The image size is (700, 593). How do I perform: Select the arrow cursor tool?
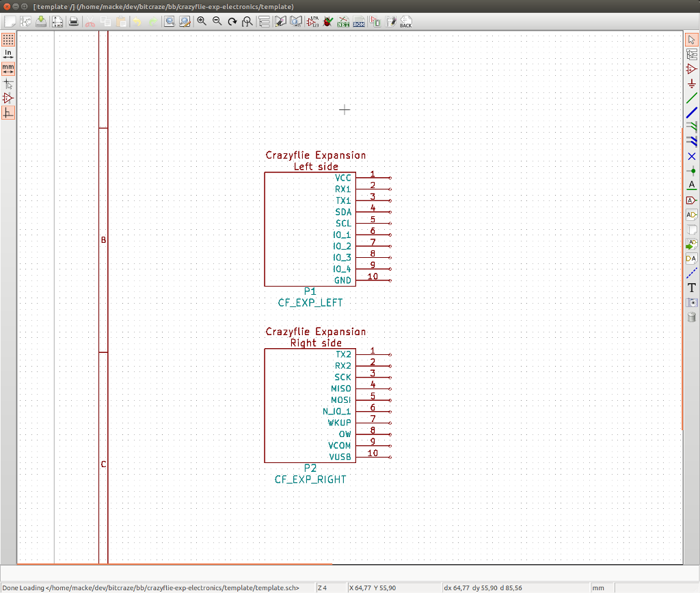coord(692,40)
